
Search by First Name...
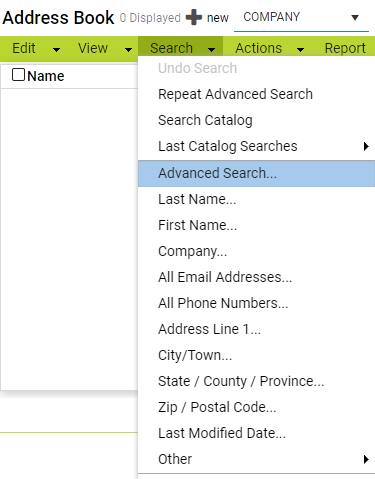click(x=256, y=225)
